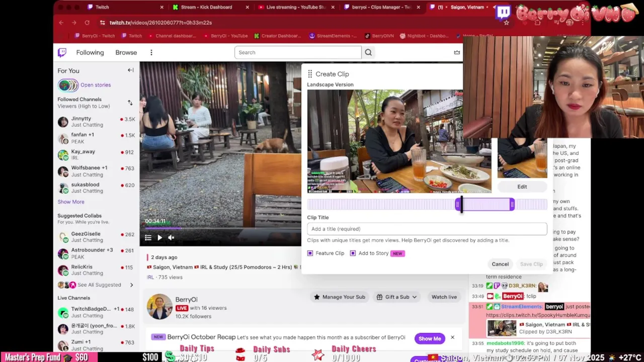The height and width of the screenshot is (362, 644).
Task: Click the left clip trim handle
Action: [x=457, y=204]
